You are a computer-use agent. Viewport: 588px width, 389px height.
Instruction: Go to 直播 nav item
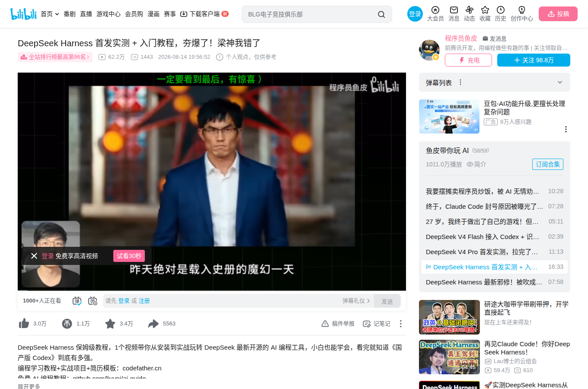pyautogui.click(x=86, y=14)
